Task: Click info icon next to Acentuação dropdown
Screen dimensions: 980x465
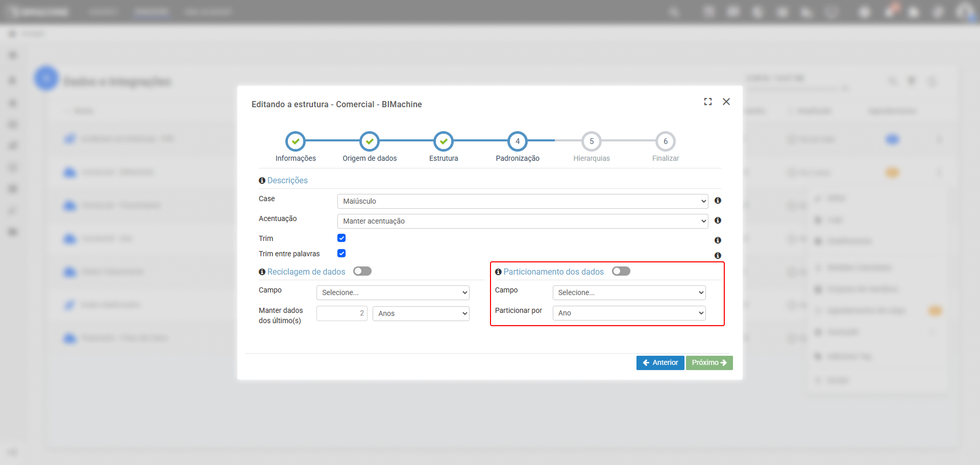Action: coord(718,221)
